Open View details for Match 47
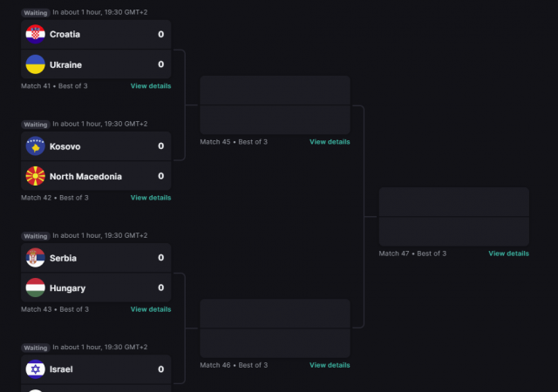 coord(508,253)
